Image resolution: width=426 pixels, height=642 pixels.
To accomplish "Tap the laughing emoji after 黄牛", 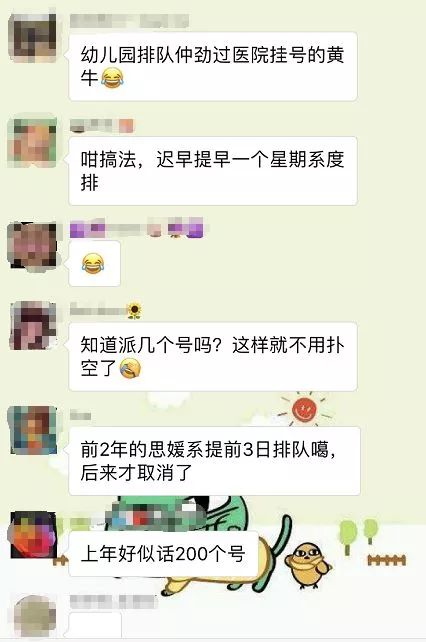I will (x=112, y=78).
